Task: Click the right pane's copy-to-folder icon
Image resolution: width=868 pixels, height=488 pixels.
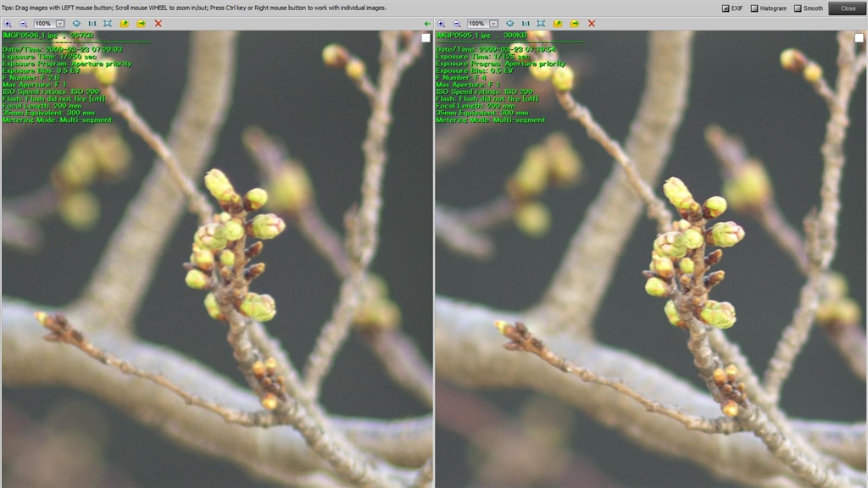Action: coord(558,24)
